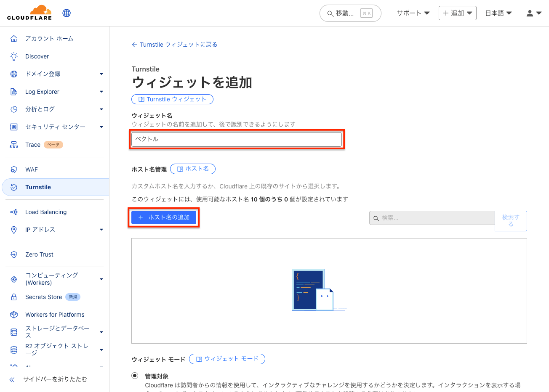The height and width of the screenshot is (392, 549).
Task: Expand the 分析とログ sidebar section
Action: pyautogui.click(x=101, y=109)
